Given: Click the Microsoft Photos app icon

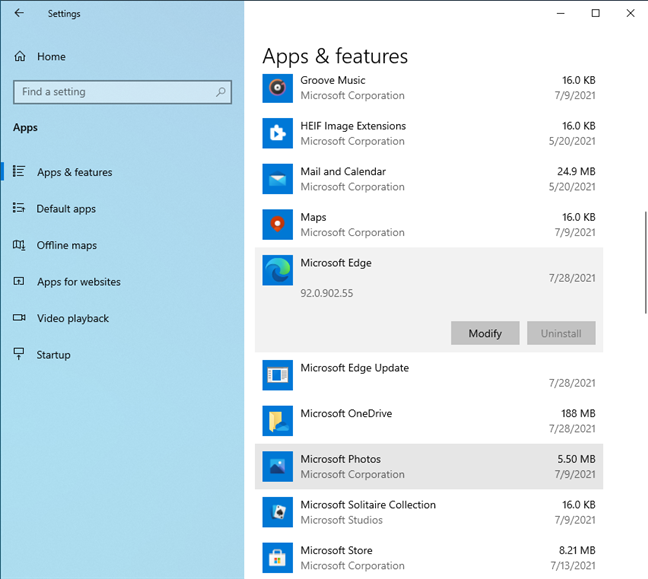Looking at the screenshot, I should (x=277, y=467).
